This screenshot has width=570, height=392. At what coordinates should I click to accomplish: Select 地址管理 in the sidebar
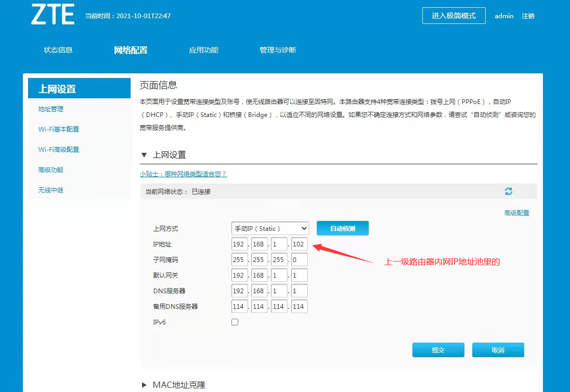click(51, 109)
